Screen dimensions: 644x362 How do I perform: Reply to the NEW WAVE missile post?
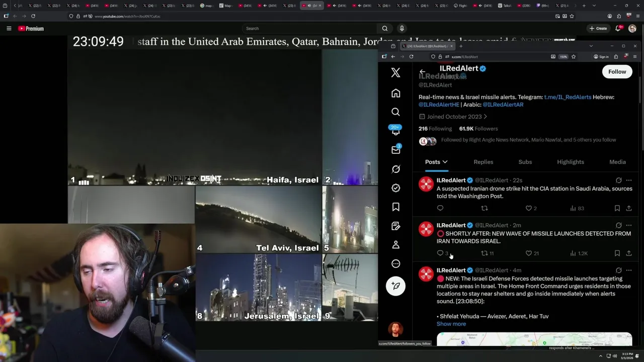pos(440,253)
